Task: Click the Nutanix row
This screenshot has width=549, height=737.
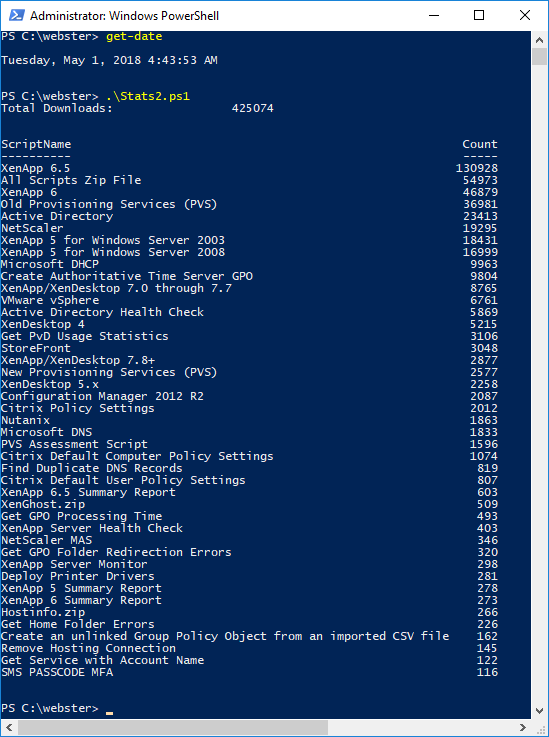Action: (x=249, y=420)
